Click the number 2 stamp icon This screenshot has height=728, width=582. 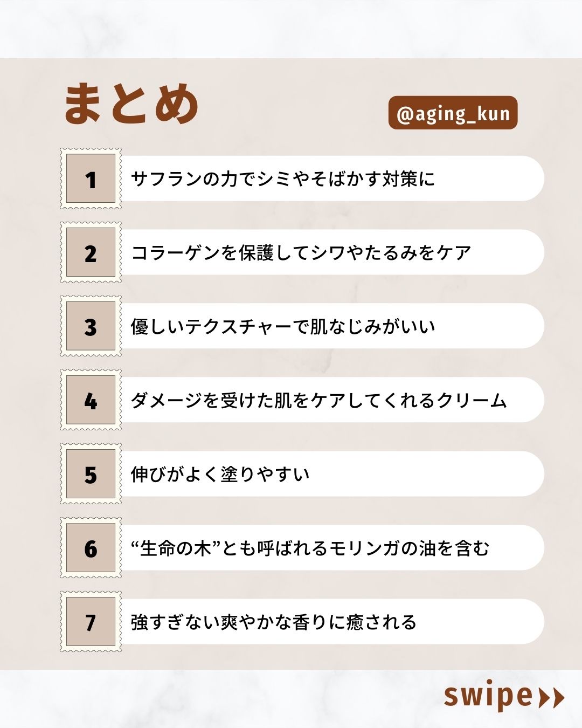[91, 252]
